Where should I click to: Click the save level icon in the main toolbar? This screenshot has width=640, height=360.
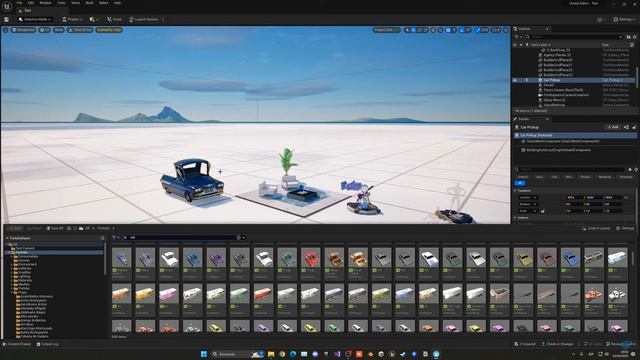coord(7,19)
